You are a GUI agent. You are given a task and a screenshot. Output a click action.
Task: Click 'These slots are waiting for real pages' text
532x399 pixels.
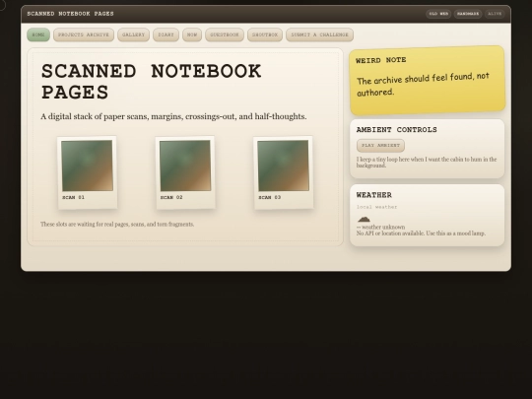117,225
